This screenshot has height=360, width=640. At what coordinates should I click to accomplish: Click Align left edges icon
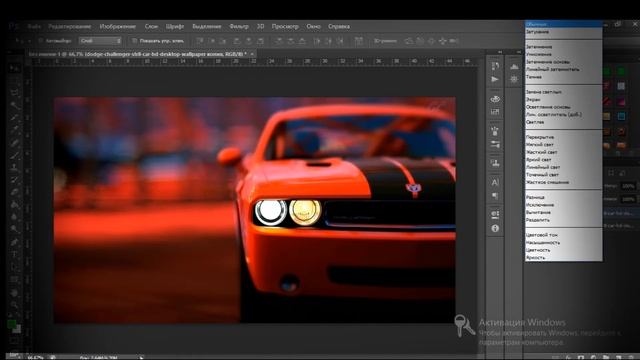coord(237,41)
